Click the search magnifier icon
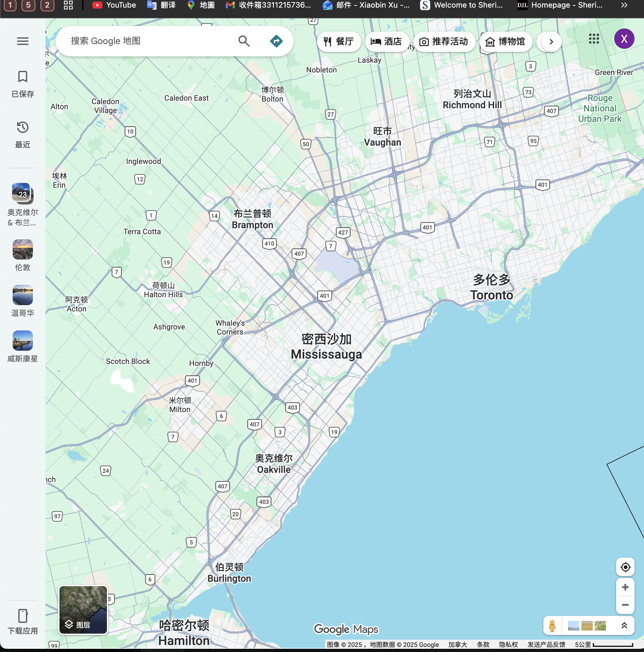The height and width of the screenshot is (652, 644). point(244,41)
